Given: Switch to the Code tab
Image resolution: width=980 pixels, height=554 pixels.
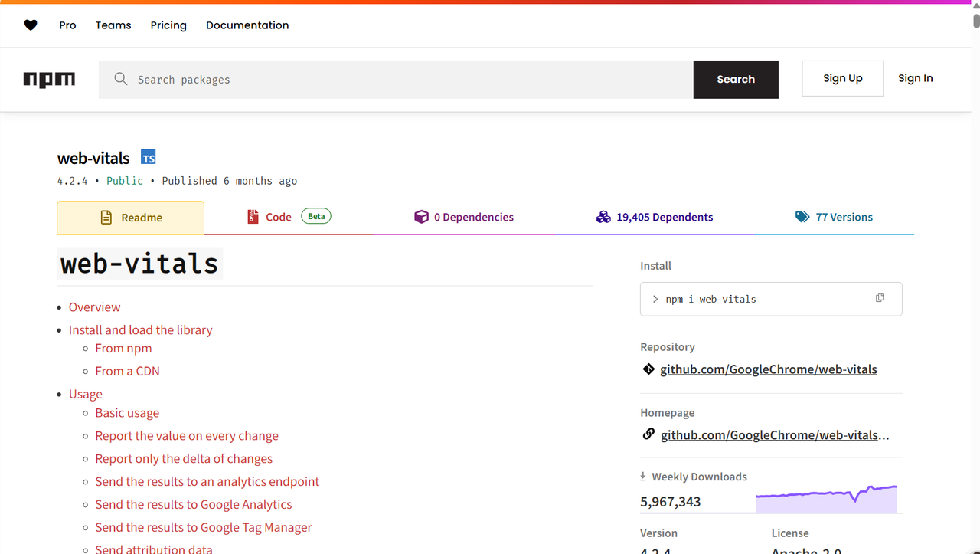Looking at the screenshot, I should 289,217.
